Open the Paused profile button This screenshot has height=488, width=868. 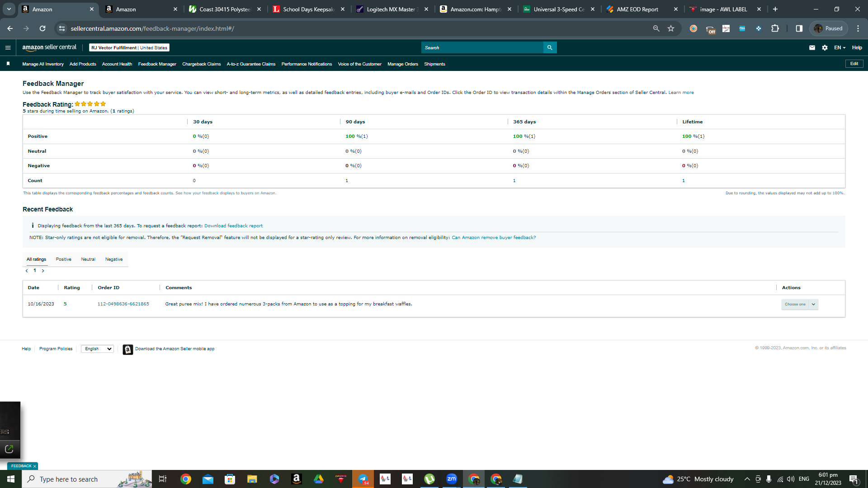pos(829,28)
